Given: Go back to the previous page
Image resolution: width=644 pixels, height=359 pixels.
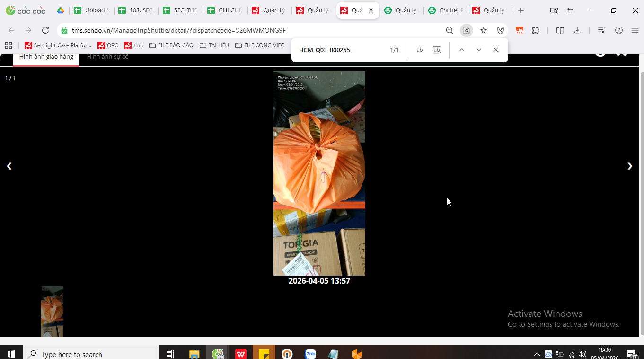Looking at the screenshot, I should pyautogui.click(x=11, y=30).
